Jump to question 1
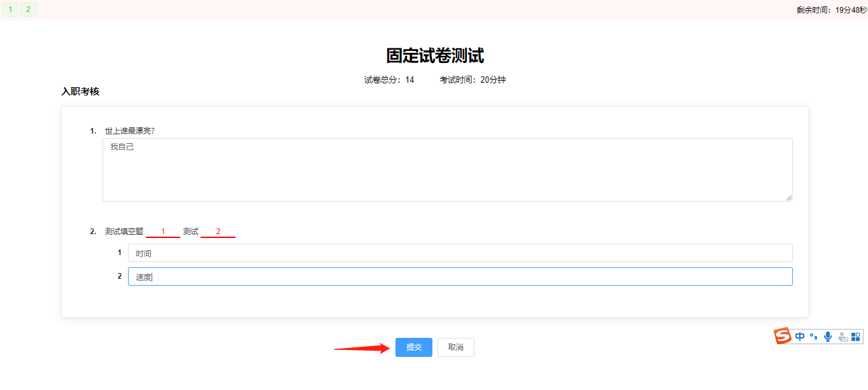The width and height of the screenshot is (868, 390). [10, 10]
